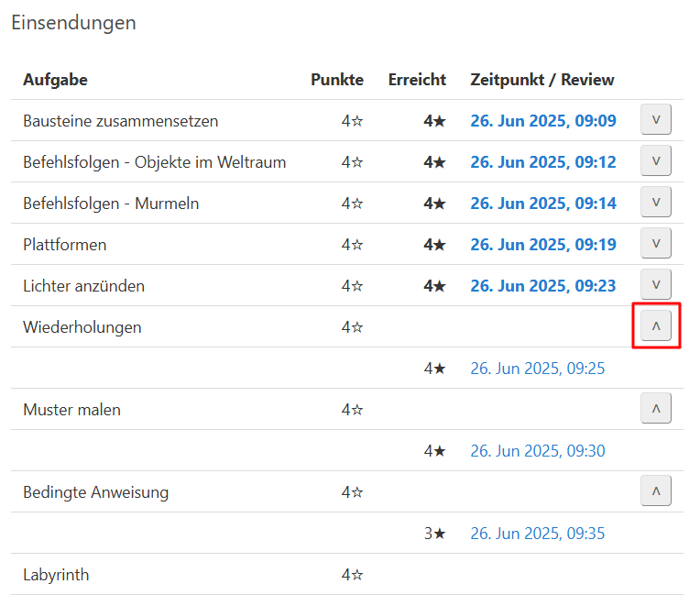Expand the Bausteine zusammensetzen submissions row
Screen dimensions: 700x606
[655, 120]
